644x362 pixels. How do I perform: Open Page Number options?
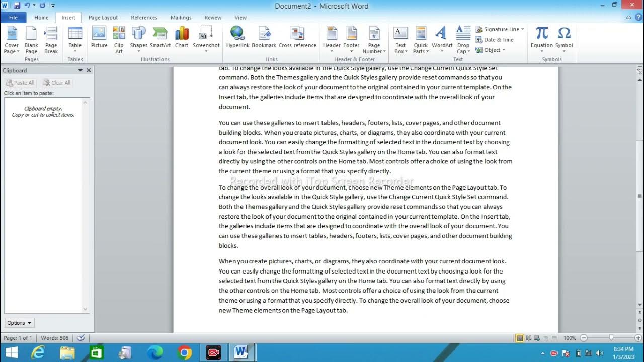point(374,40)
